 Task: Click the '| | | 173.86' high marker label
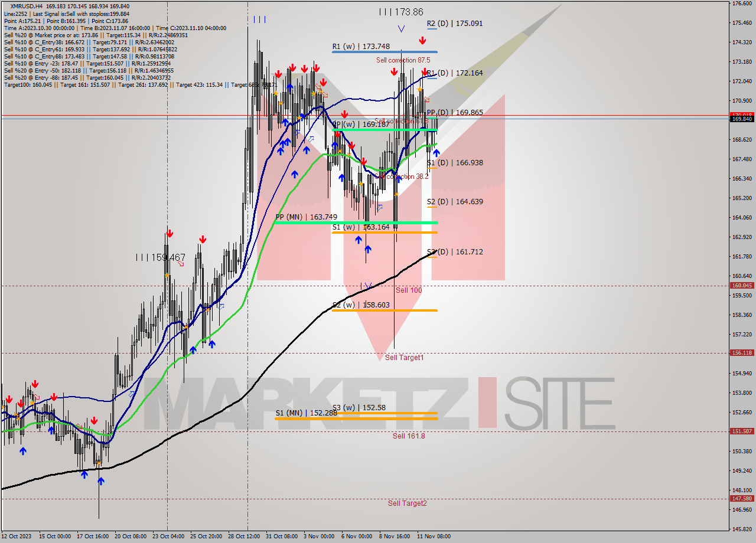click(401, 12)
